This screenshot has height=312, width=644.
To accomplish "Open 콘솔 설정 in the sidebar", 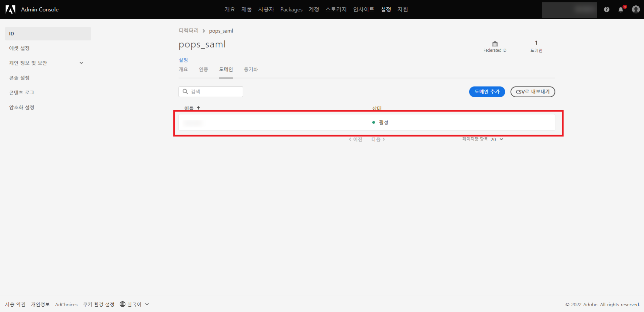I will (x=19, y=78).
